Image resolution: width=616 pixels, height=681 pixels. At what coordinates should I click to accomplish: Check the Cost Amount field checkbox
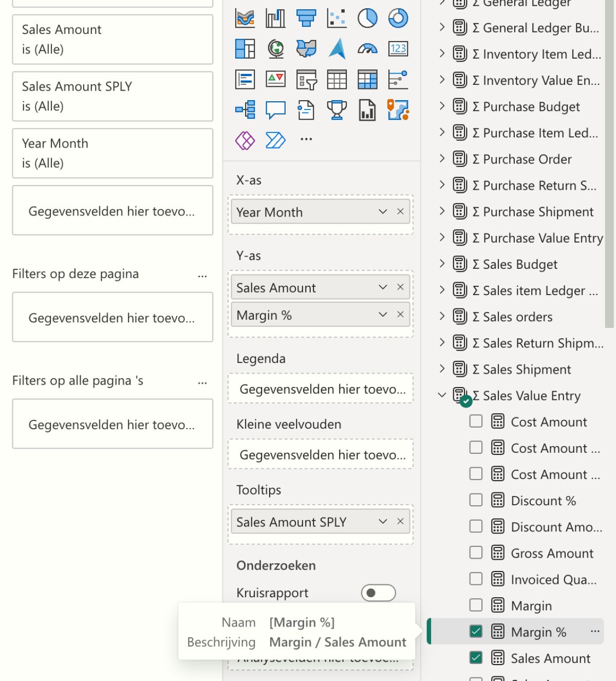click(x=476, y=421)
